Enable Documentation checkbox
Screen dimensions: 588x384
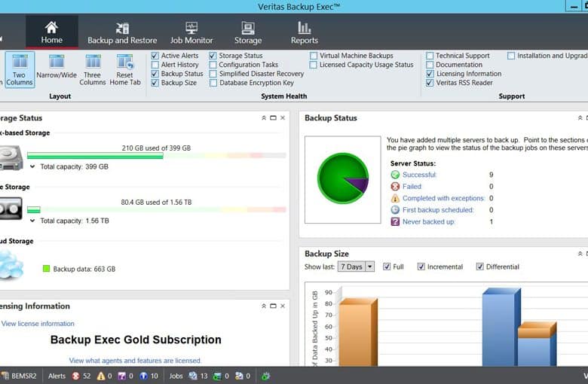coord(430,65)
